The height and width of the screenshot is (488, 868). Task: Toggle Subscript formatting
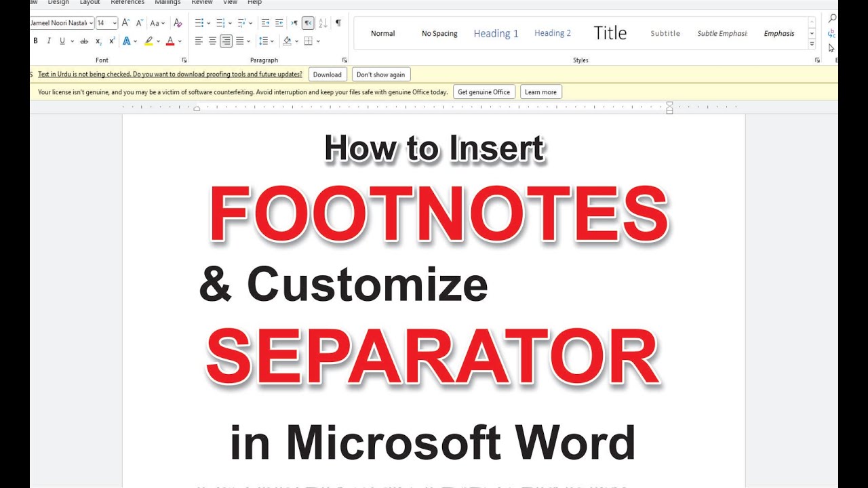pos(98,41)
